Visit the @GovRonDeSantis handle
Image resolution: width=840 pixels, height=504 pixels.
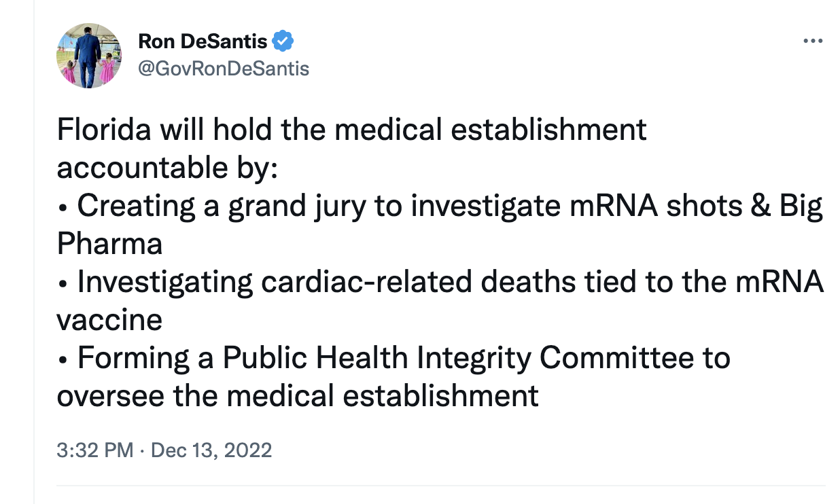tap(224, 69)
